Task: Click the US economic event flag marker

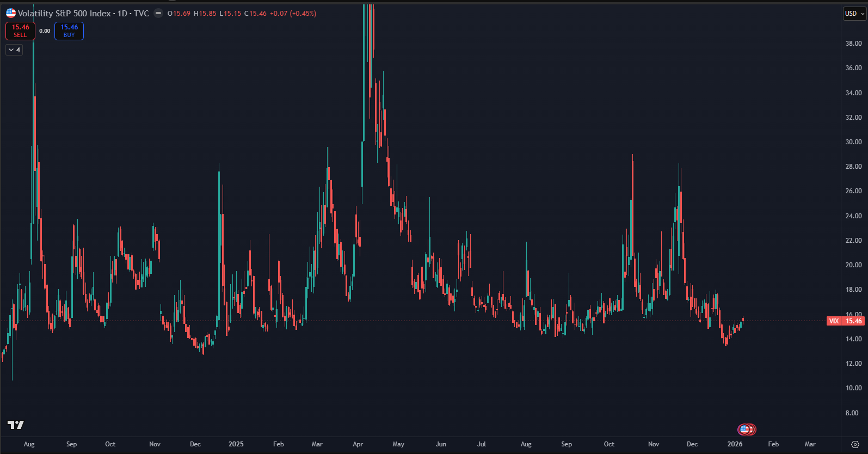Action: click(746, 430)
